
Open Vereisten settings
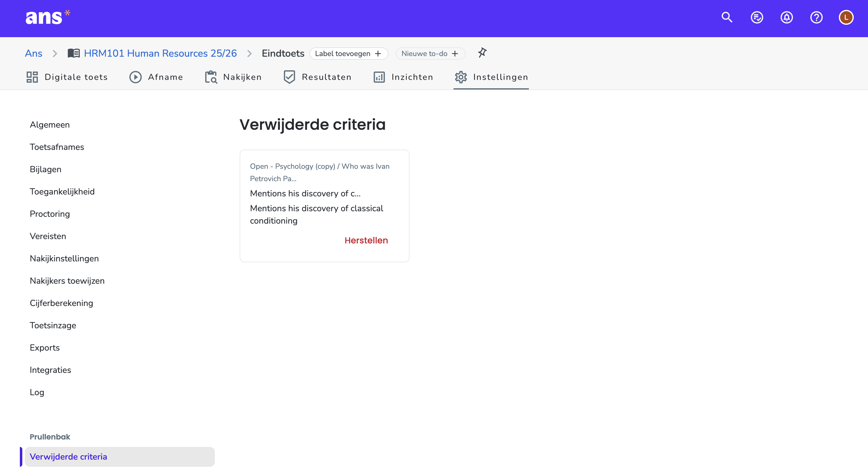click(x=48, y=236)
